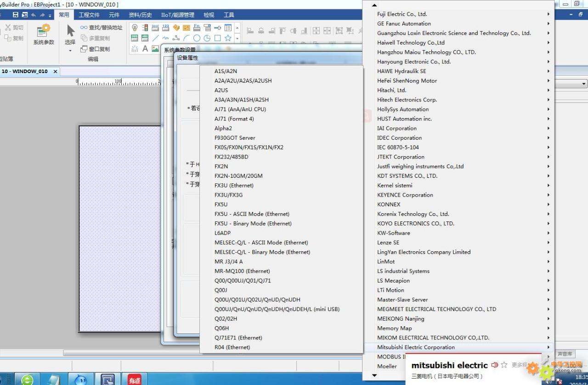Choose MELSEC-Q/L - ASCII Mode (Ethernet)

tap(281, 243)
